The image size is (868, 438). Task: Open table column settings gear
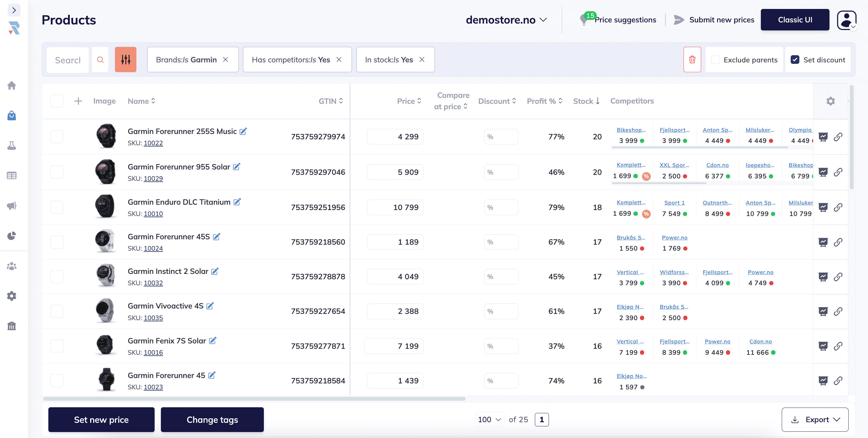(830, 101)
